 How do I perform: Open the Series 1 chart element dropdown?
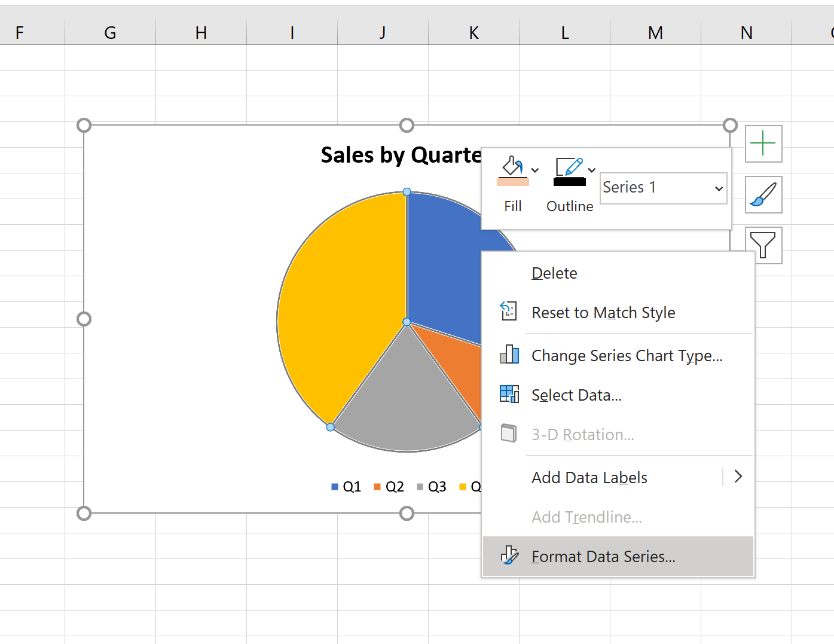tap(663, 188)
